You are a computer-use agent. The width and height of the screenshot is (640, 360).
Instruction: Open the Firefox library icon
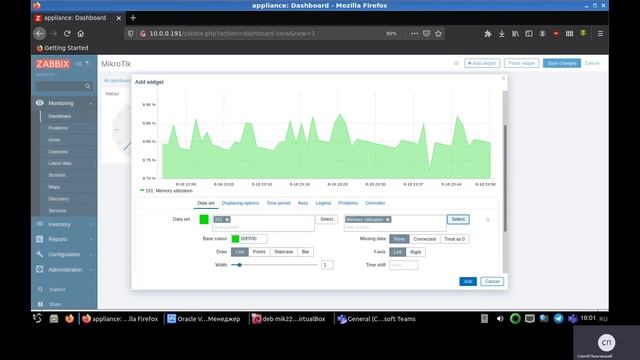[x=516, y=33]
